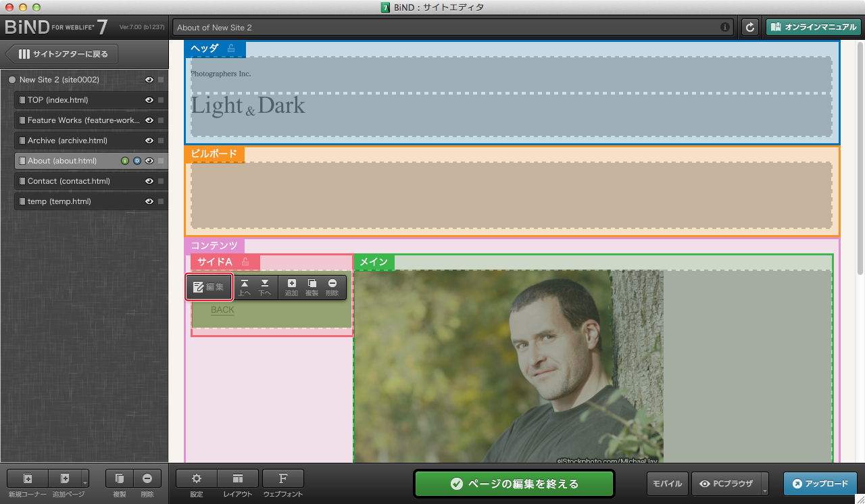Click the 新規コーナー new corner icon
Screen dimensions: 865x504
(28, 478)
